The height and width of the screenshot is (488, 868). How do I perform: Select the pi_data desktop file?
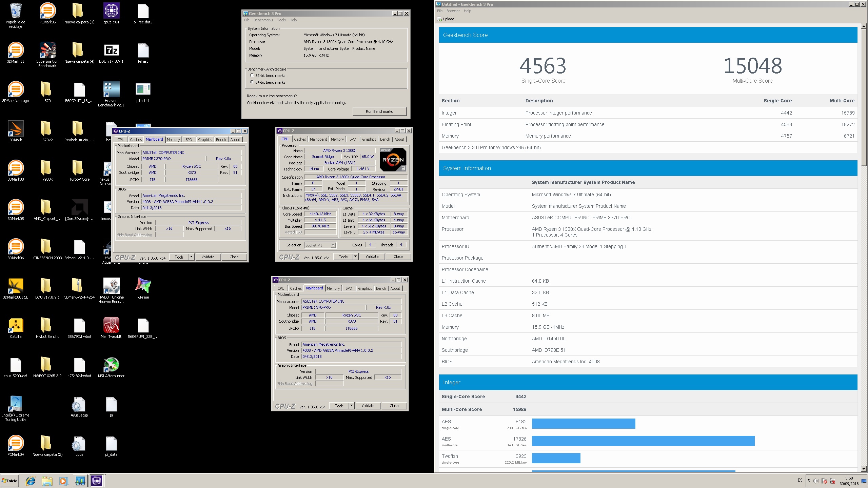coord(111,446)
